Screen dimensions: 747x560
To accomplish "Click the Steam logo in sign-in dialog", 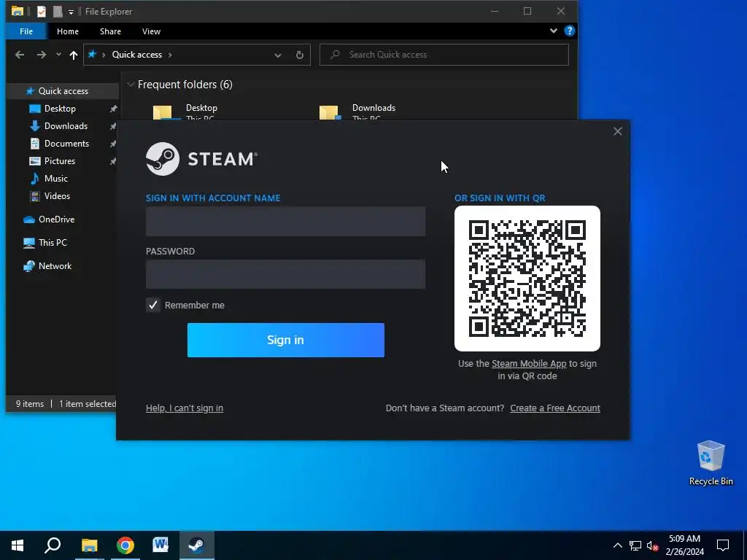I will (201, 159).
